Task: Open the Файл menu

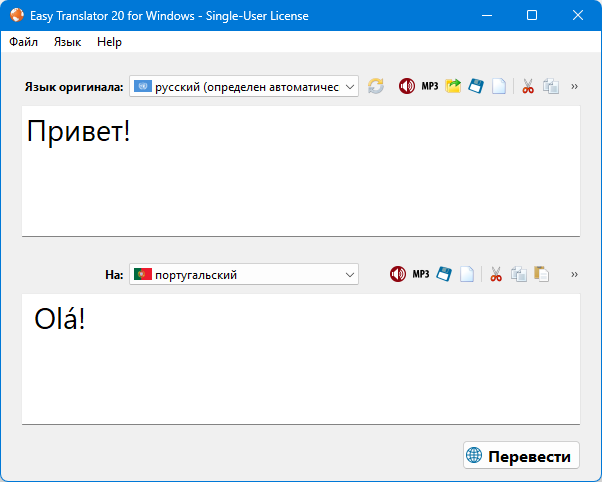Action: coord(23,42)
